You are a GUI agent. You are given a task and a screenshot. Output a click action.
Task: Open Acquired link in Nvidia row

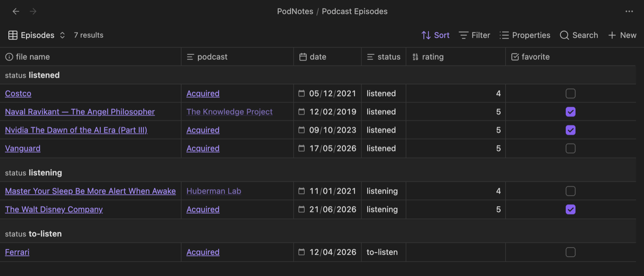click(x=203, y=130)
